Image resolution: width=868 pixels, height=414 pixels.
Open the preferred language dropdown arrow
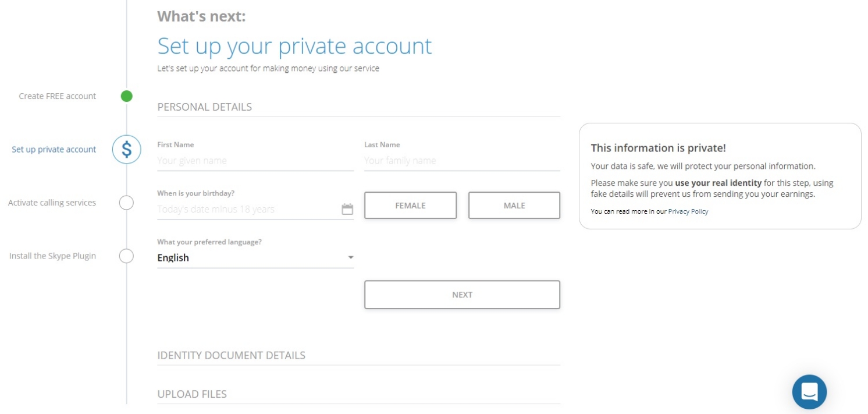(x=351, y=257)
